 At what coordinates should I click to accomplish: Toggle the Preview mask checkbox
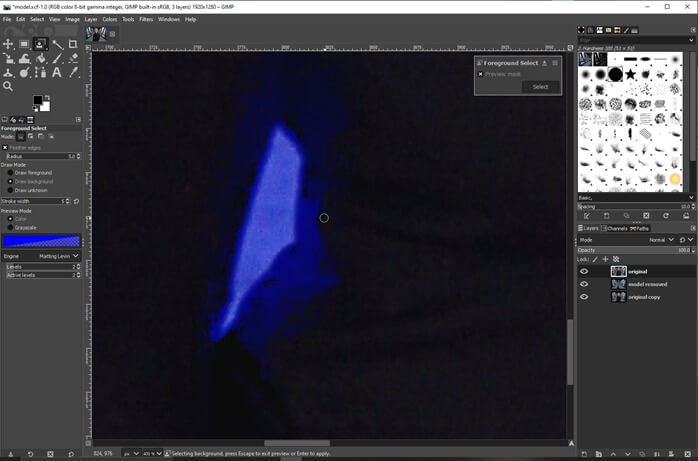coord(481,74)
